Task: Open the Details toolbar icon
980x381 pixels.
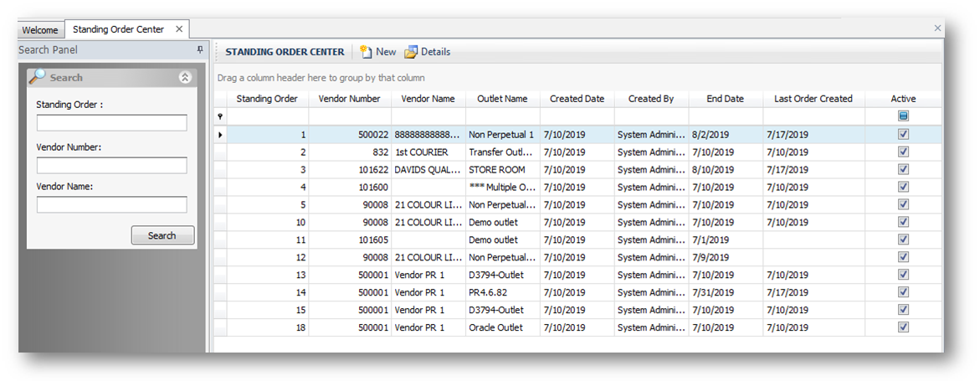Action: coord(411,52)
